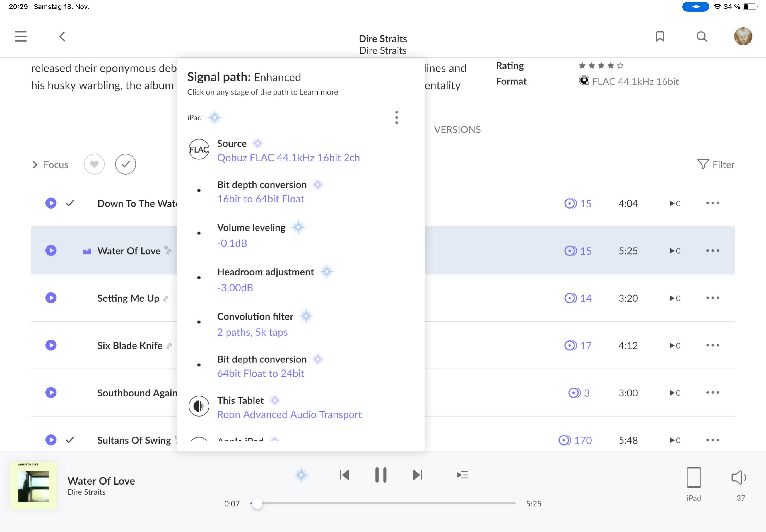This screenshot has width=766, height=532.
Task: Tap the battery indicator in status bar
Action: (x=750, y=7)
